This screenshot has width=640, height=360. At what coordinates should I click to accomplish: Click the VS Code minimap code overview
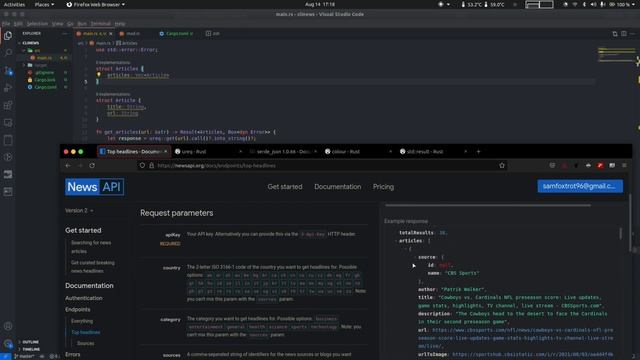[616, 55]
